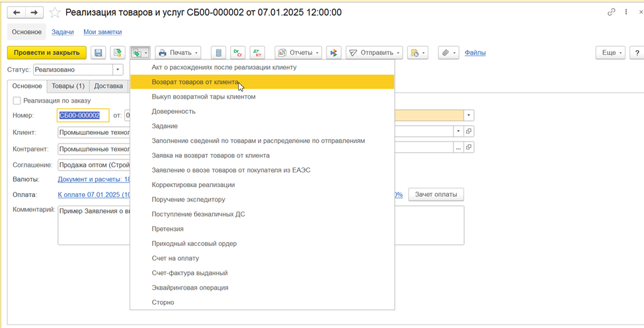Open the Отчеты dropdown
The image size is (644, 328).
click(298, 53)
